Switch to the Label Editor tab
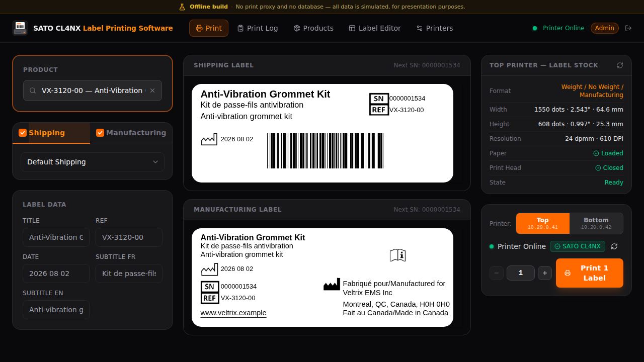The height and width of the screenshot is (362, 644). click(x=375, y=28)
